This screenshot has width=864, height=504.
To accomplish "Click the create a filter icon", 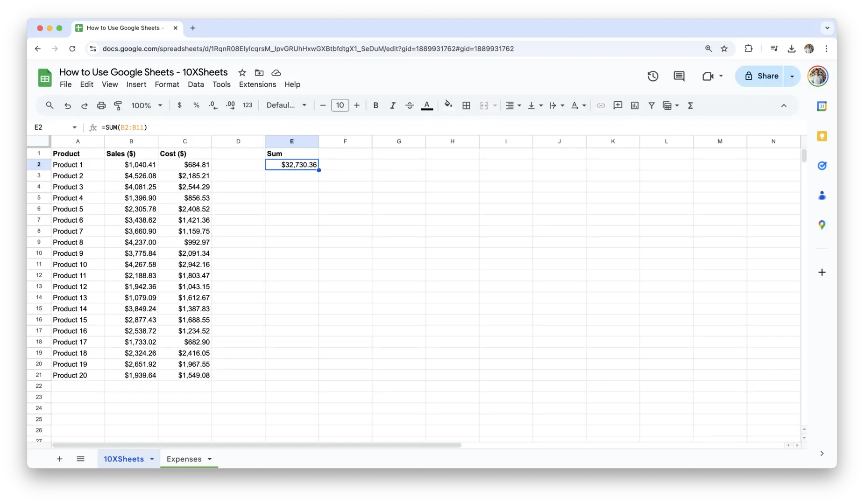I will point(652,105).
